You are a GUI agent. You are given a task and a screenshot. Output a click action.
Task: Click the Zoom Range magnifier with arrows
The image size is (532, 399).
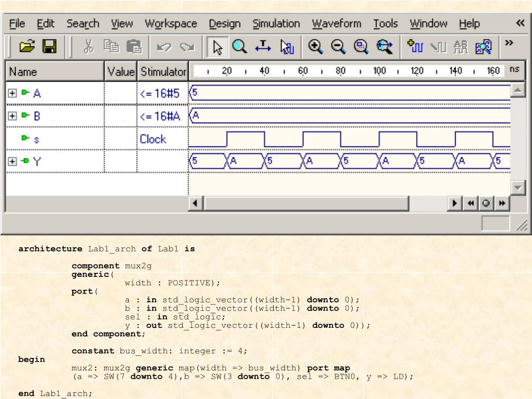pos(384,46)
